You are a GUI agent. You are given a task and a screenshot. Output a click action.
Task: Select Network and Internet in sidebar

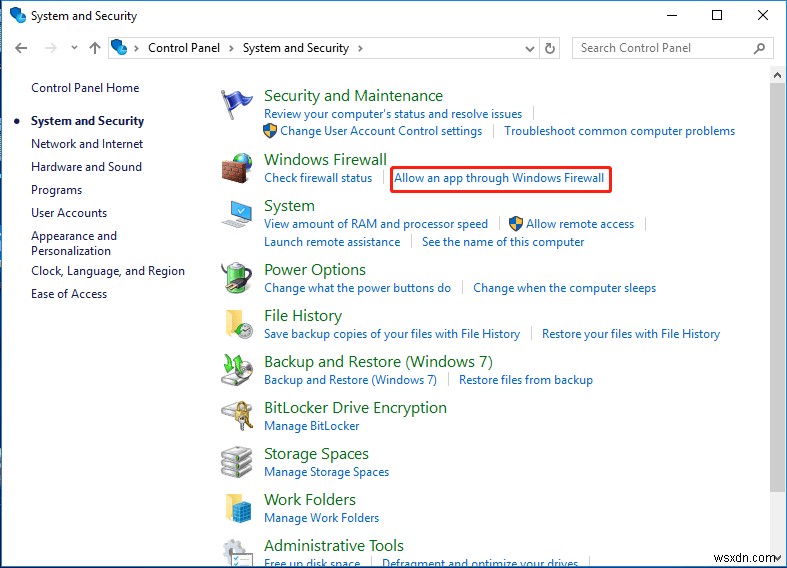click(x=87, y=144)
